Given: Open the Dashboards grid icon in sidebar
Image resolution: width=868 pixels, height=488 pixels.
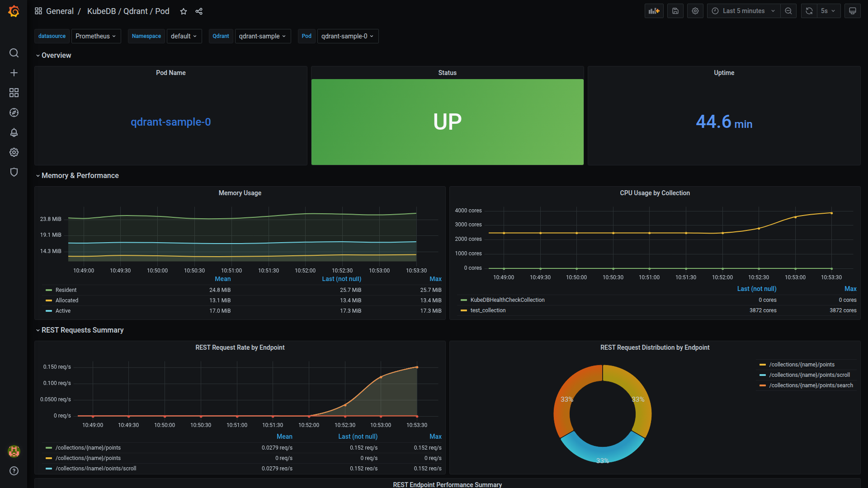Looking at the screenshot, I should click(x=14, y=93).
